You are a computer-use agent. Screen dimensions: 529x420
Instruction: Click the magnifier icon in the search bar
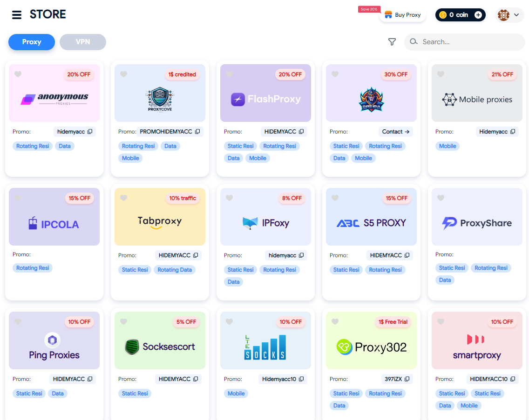[414, 41]
